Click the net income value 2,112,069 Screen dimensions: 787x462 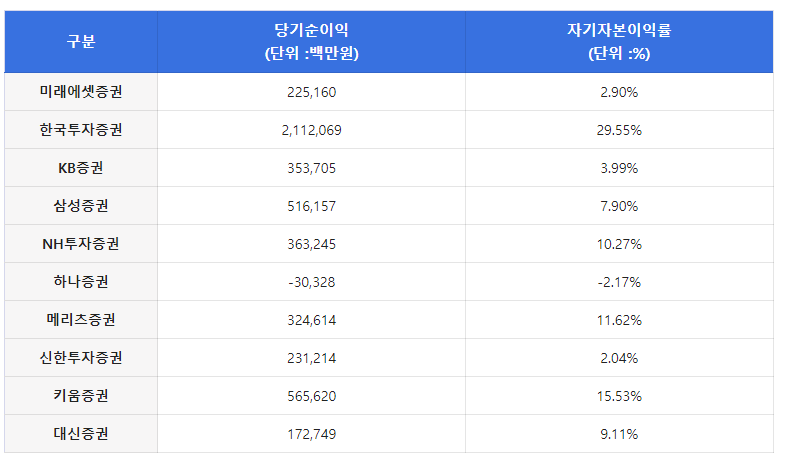tap(311, 131)
